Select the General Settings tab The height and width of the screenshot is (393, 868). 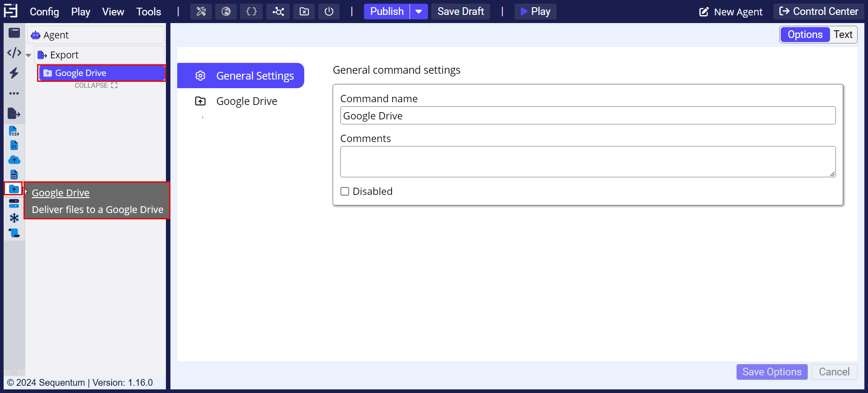pyautogui.click(x=241, y=76)
